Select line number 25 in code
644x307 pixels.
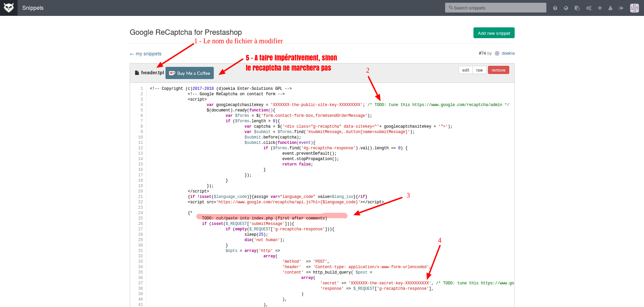click(x=140, y=218)
